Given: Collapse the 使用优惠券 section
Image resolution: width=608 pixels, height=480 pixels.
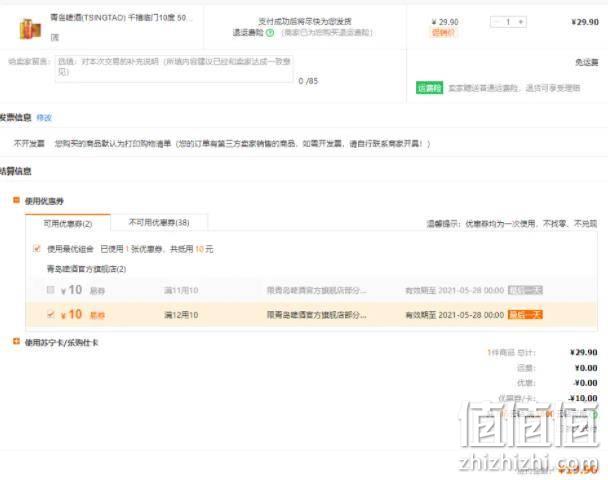Looking at the screenshot, I should click(x=16, y=200).
